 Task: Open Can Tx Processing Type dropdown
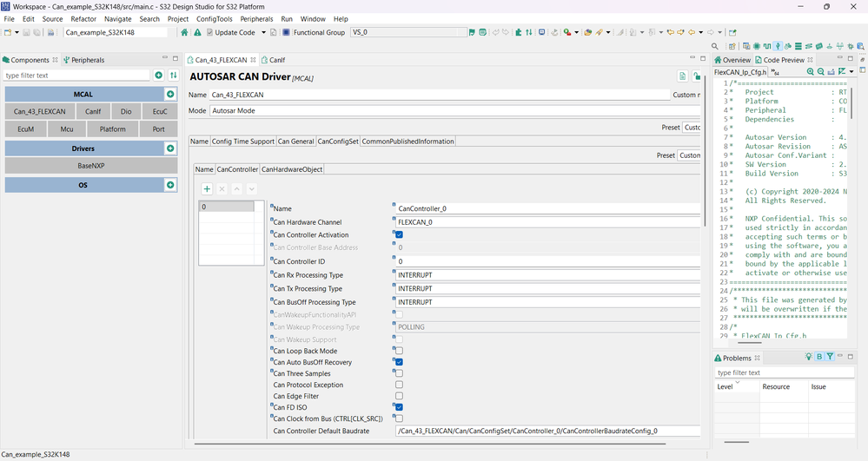(x=548, y=288)
